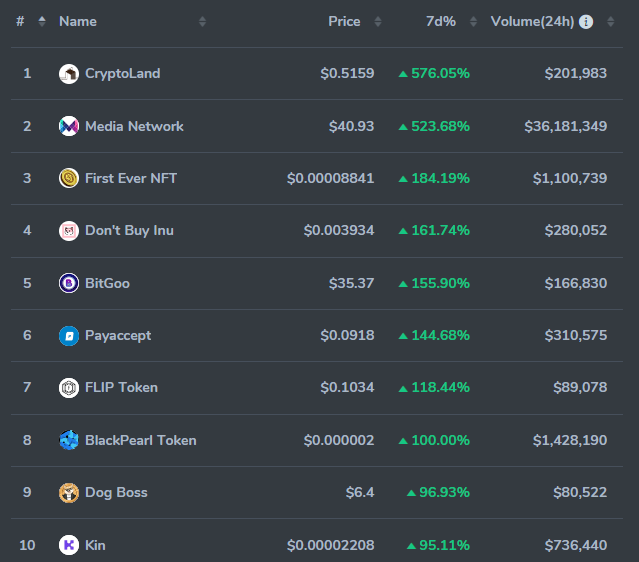This screenshot has height=562, width=639.
Task: Click the CryptoLand coin logo
Action: pos(69,74)
